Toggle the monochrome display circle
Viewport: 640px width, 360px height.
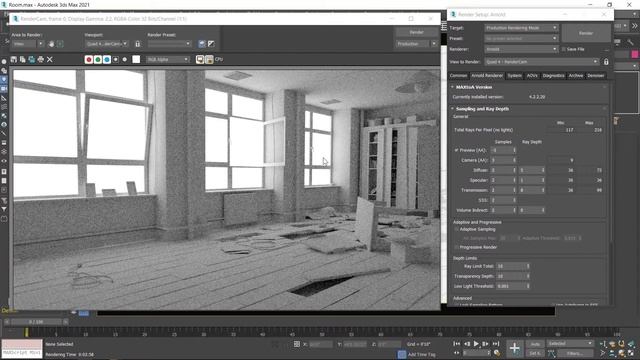125,60
